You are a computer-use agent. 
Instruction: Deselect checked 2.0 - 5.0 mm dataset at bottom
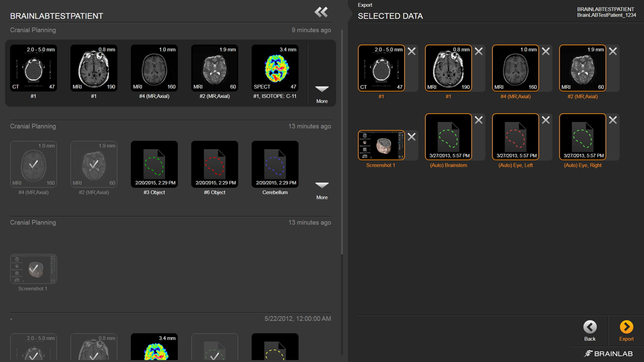click(x=33, y=347)
